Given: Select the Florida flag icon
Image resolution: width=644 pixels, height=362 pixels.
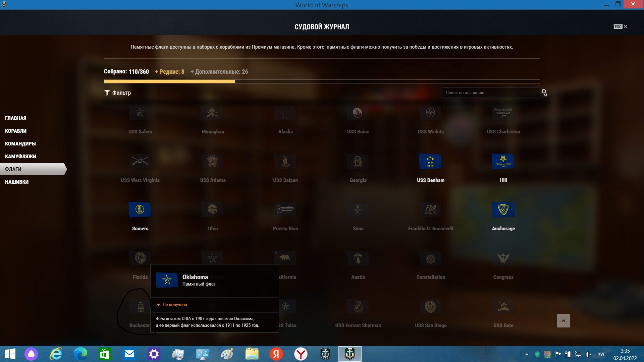Looking at the screenshot, I should point(140,258).
